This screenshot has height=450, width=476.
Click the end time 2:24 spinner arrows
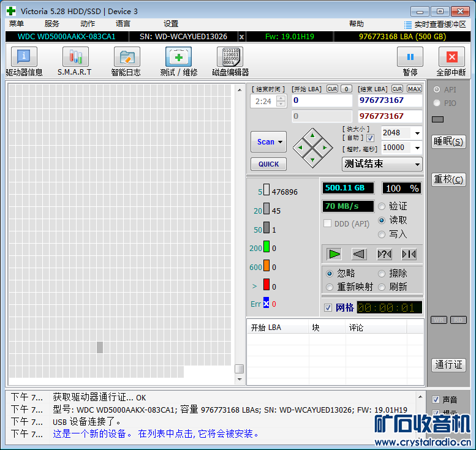pos(281,101)
